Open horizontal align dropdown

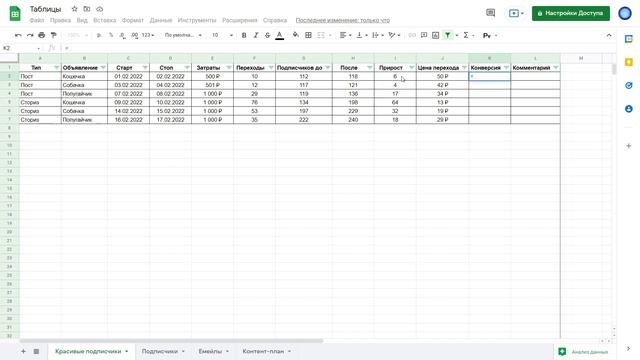click(345, 36)
